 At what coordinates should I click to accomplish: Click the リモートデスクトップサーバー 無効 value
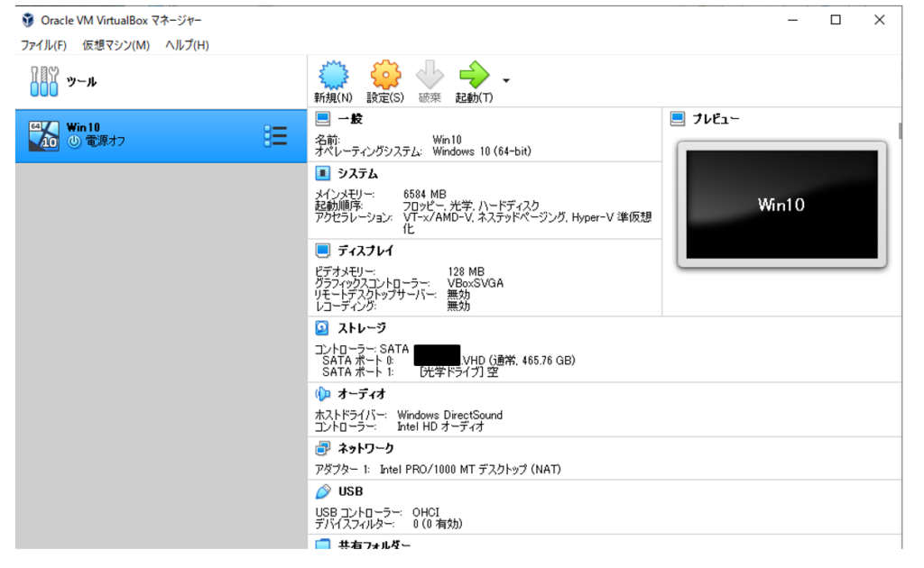coord(458,295)
